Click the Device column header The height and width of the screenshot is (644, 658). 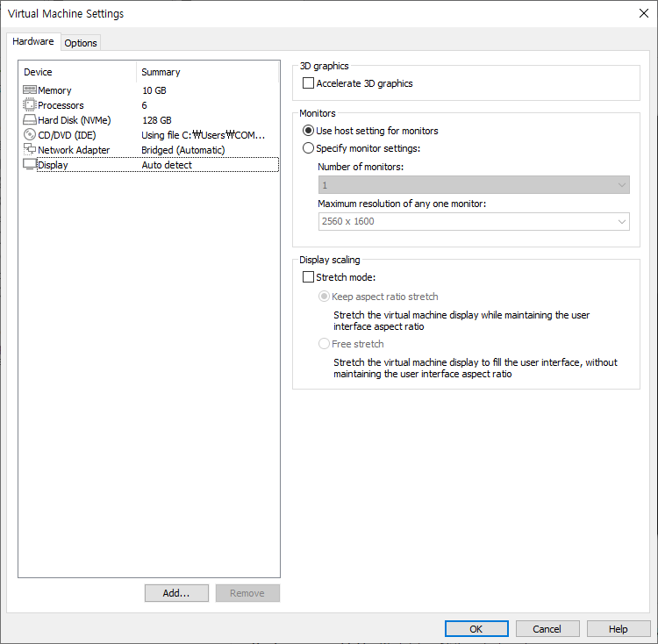(x=38, y=72)
